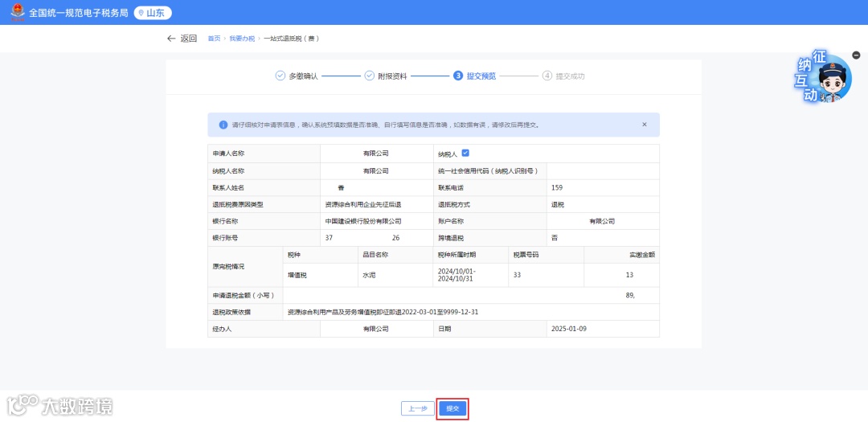Screen dimensions: 868x422
Task: Click the 税票号码 column header
Action: pyautogui.click(x=526, y=255)
